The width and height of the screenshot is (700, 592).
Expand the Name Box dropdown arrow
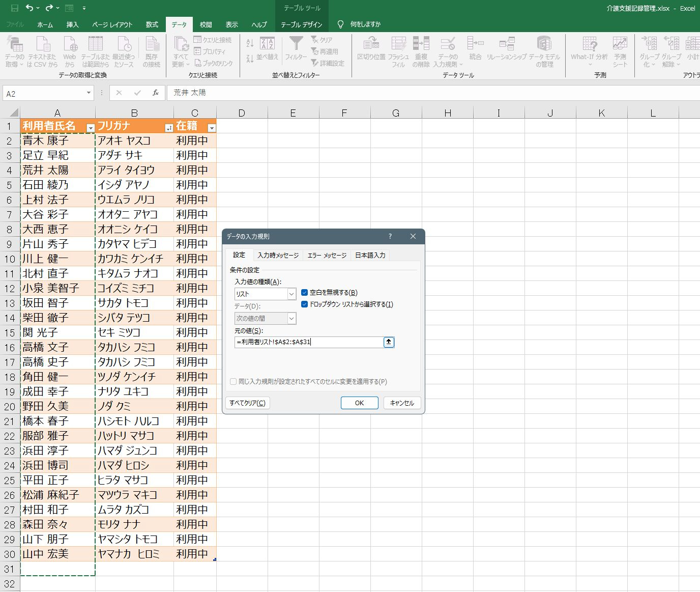[89, 93]
